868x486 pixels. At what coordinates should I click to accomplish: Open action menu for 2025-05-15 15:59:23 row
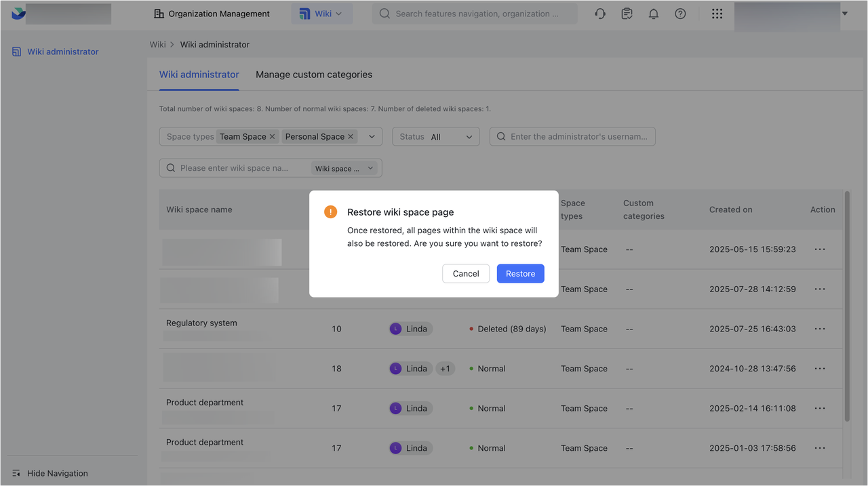tap(820, 249)
